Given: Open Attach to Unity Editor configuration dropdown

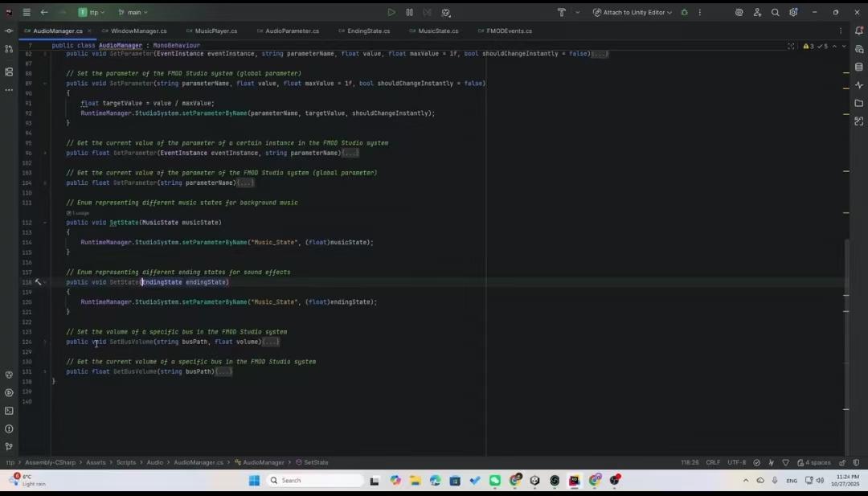Looking at the screenshot, I should click(633, 12).
